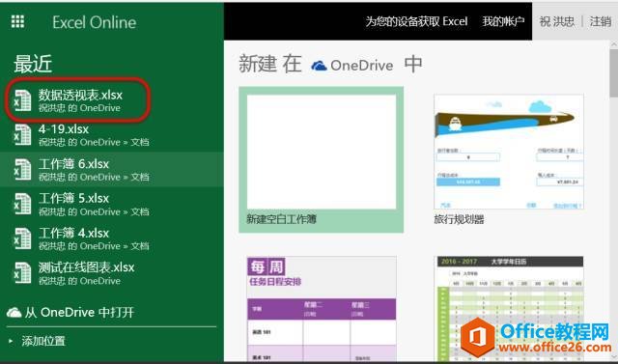Select the 大学学年日历 template thumbnail

[x=509, y=310]
